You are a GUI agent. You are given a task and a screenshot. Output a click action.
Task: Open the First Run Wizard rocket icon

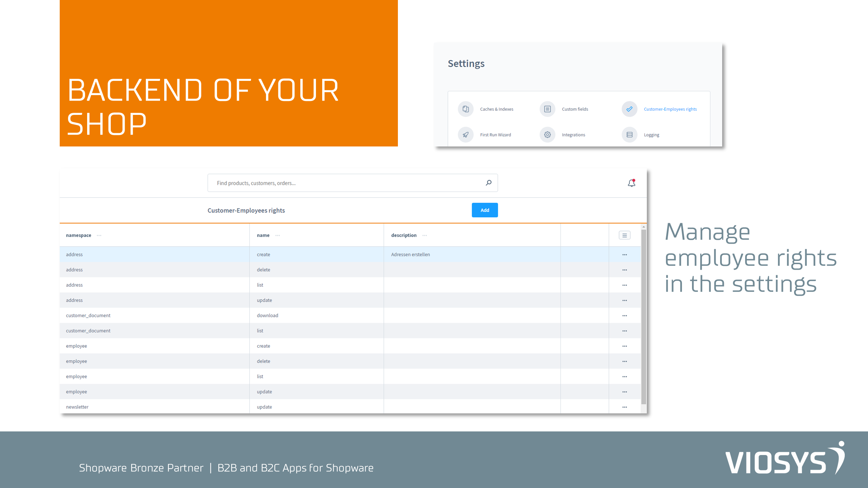[x=466, y=135]
